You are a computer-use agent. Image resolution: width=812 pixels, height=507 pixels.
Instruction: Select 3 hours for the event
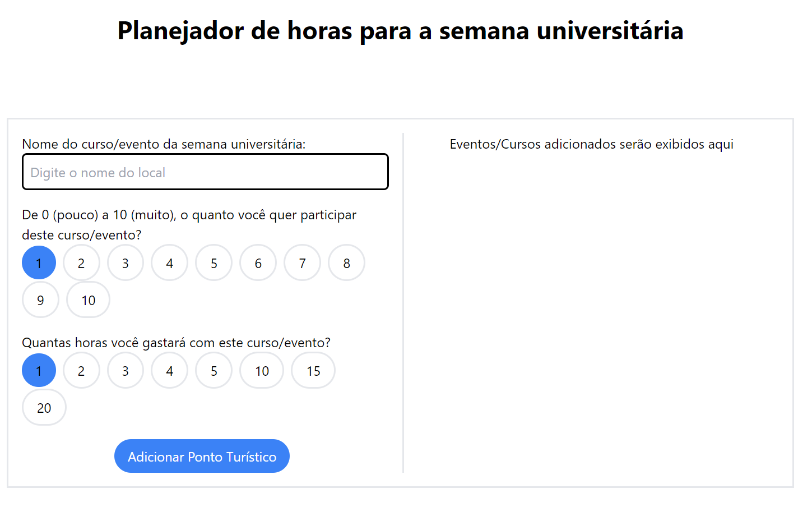pos(125,370)
